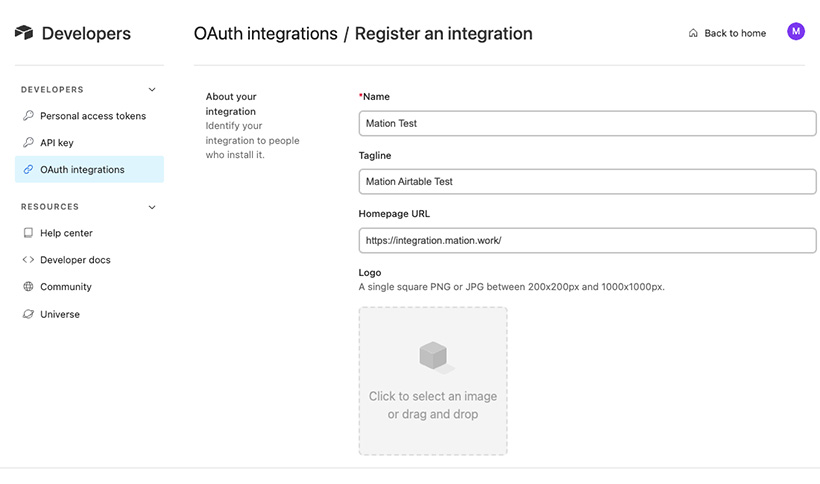The width and height of the screenshot is (820, 484).
Task: Click the 'Register an integration' title text
Action: coord(443,33)
